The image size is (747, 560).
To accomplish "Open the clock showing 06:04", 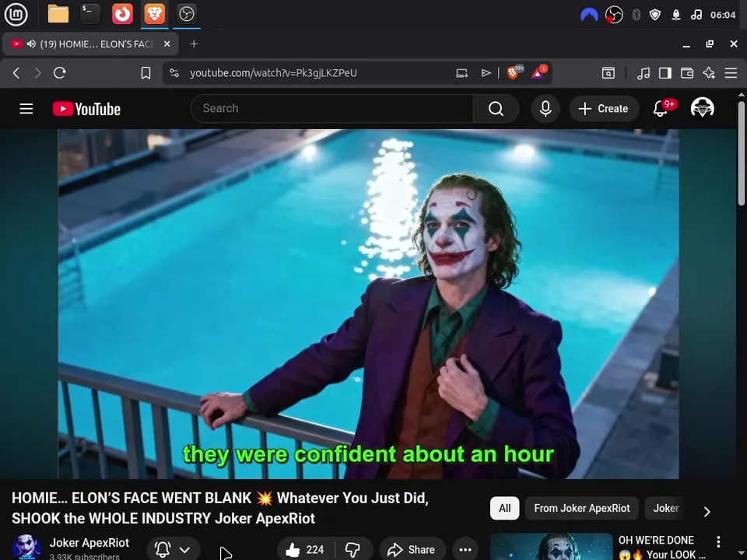I will [723, 15].
